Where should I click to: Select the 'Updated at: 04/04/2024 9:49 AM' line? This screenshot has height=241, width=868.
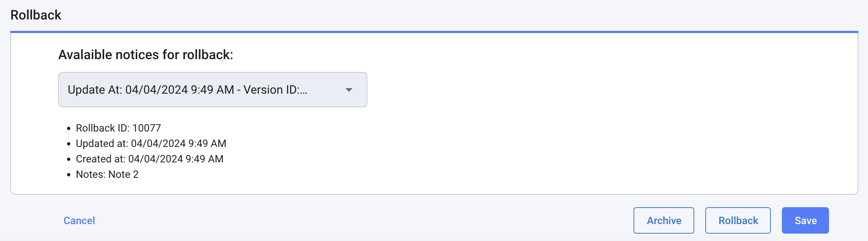coord(151,143)
